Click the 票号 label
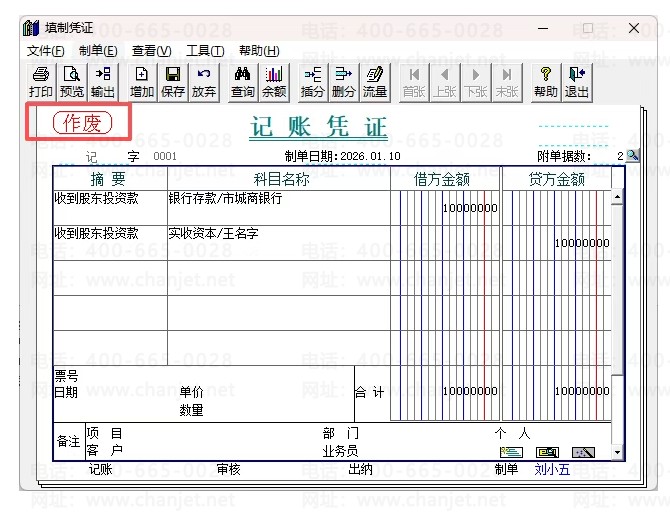The height and width of the screenshot is (513, 670). [x=66, y=376]
